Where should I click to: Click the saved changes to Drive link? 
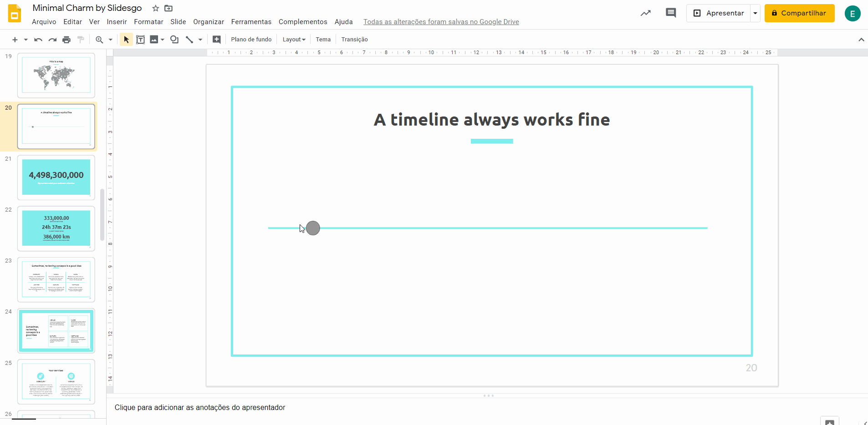point(441,22)
